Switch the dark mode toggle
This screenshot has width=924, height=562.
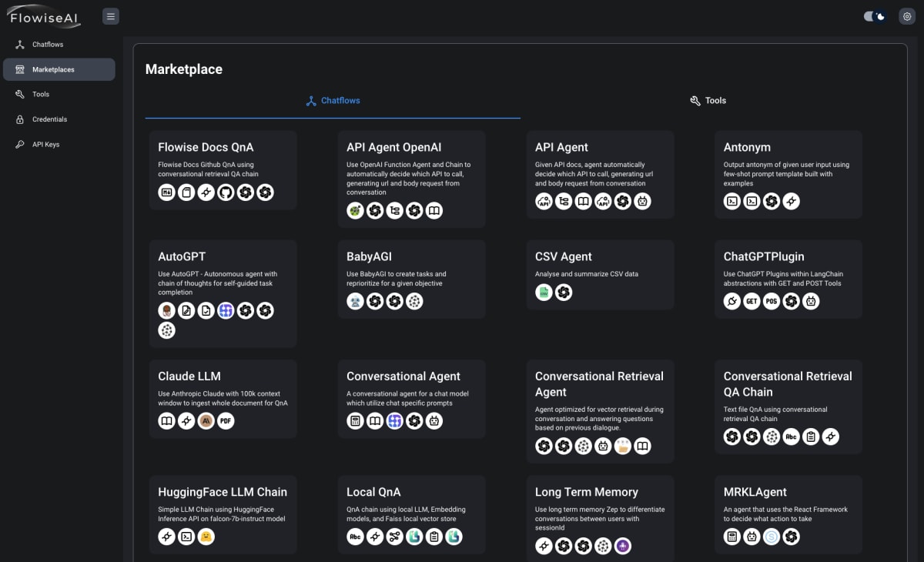(x=875, y=16)
